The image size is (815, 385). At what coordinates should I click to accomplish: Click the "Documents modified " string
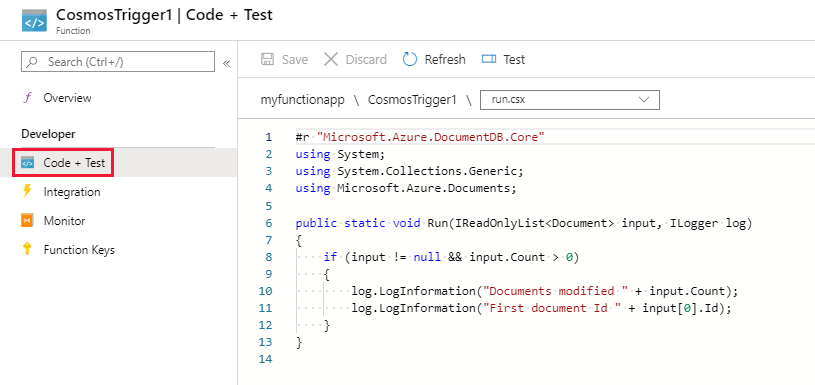pos(556,291)
